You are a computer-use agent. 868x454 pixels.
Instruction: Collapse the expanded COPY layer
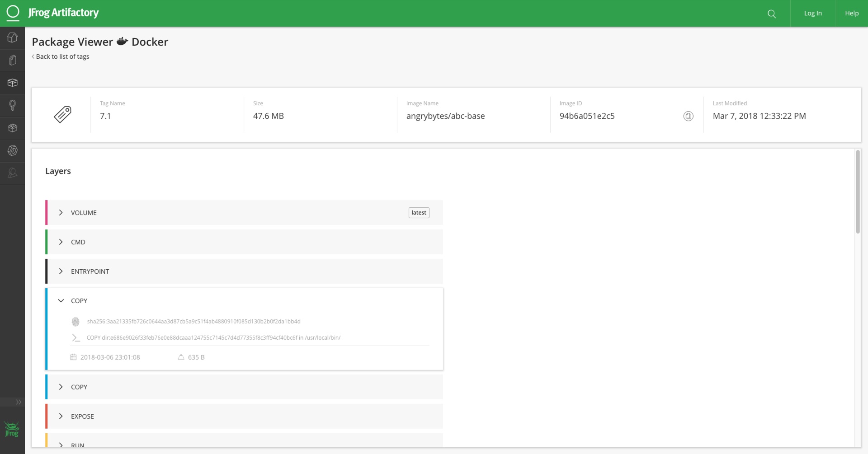coord(61,300)
